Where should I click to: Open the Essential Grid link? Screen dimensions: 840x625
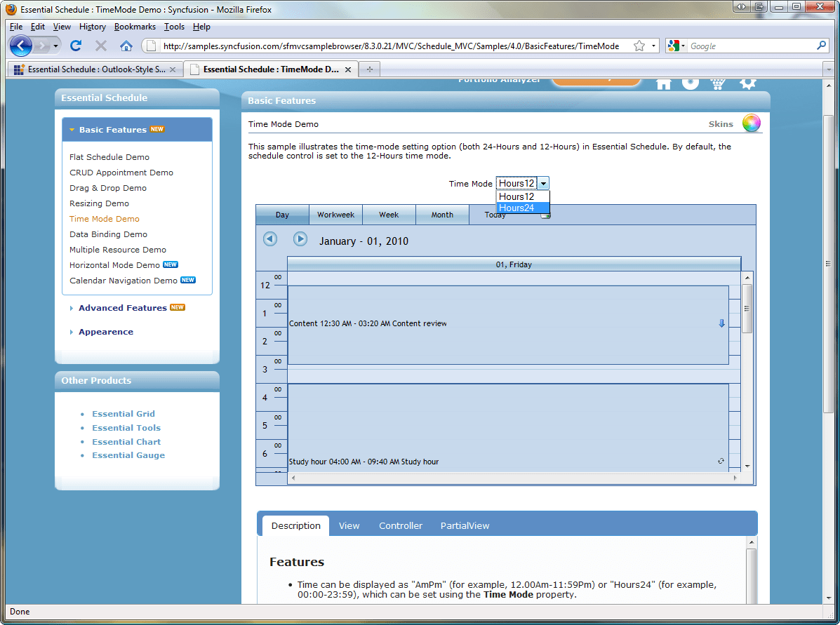(x=124, y=414)
